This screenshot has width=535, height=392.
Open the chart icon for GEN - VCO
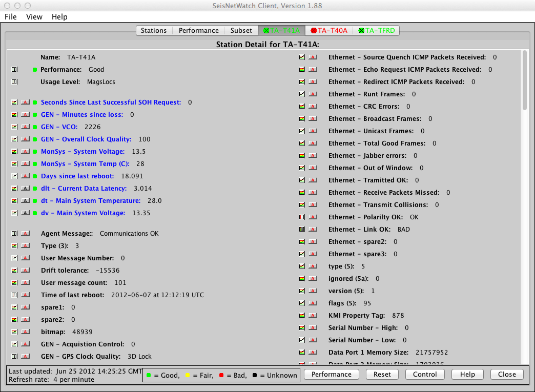coord(14,127)
